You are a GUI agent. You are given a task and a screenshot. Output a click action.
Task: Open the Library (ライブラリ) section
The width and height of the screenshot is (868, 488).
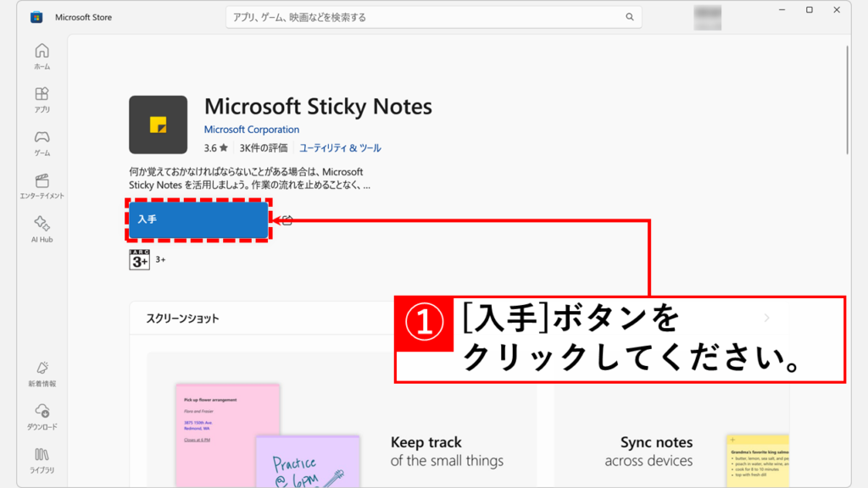coord(42,460)
